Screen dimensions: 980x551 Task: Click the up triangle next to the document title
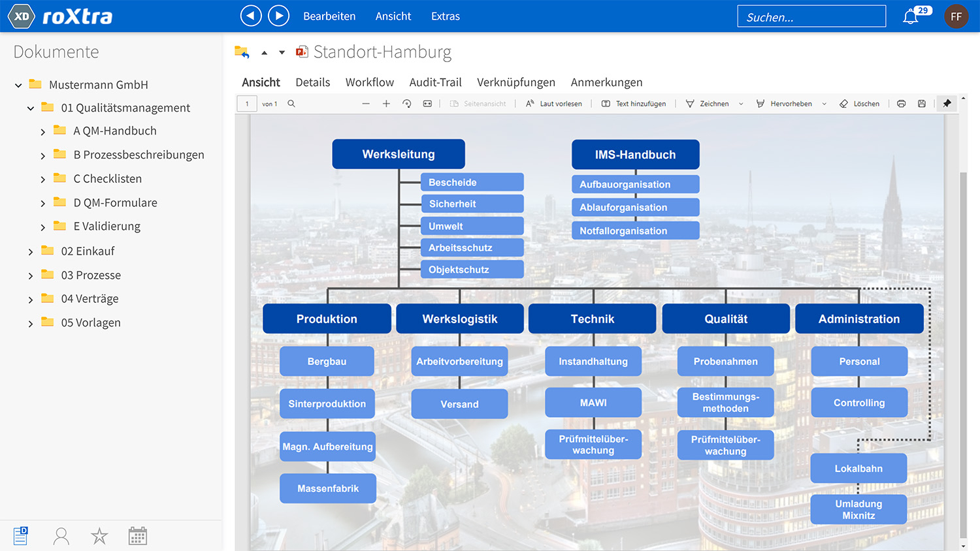point(265,53)
